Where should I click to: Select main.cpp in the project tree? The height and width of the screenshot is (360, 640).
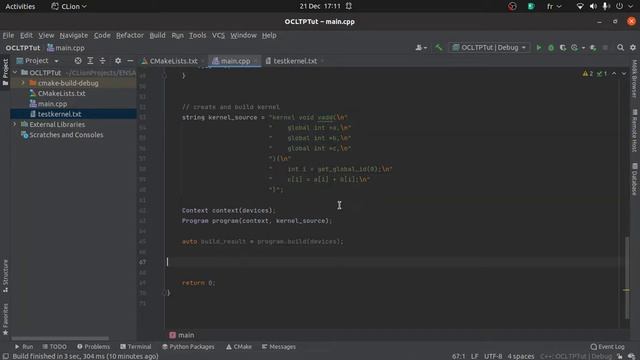[48, 104]
